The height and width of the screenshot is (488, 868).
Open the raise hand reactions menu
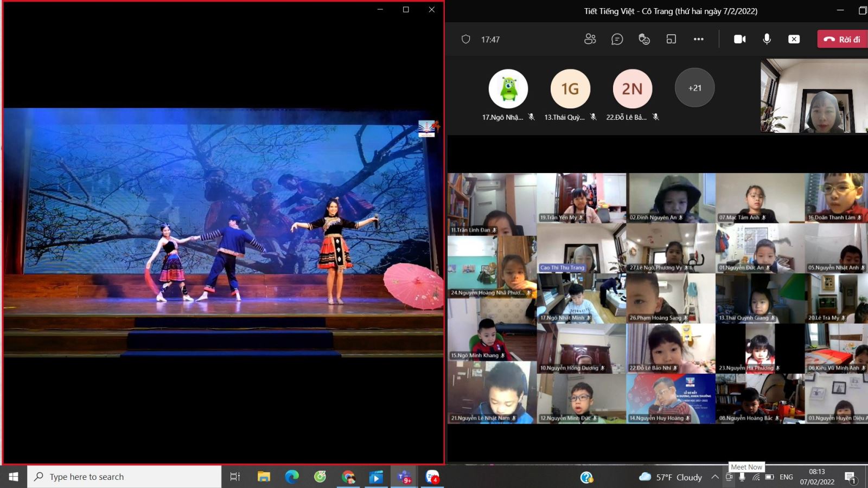click(644, 39)
